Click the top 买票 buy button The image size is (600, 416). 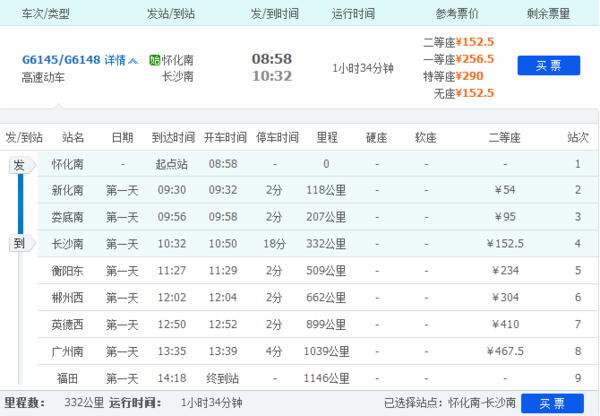point(548,66)
